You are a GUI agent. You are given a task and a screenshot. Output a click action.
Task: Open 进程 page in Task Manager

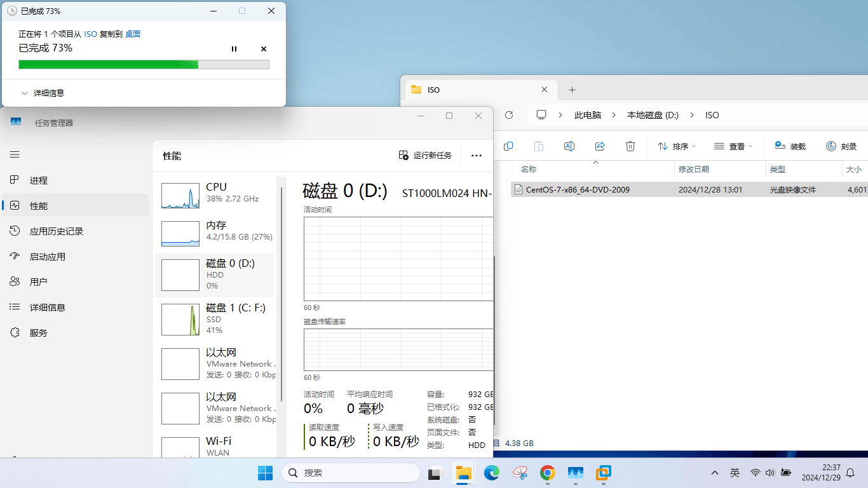click(x=76, y=180)
